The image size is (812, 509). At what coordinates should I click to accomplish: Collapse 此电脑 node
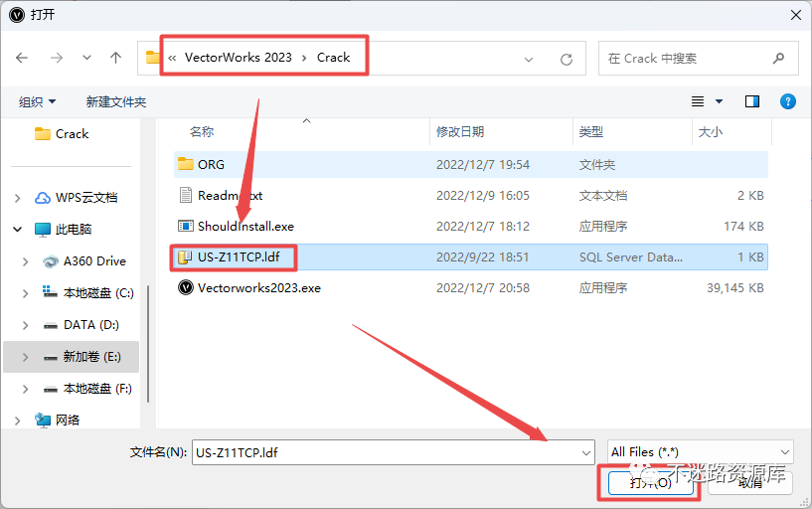point(18,230)
